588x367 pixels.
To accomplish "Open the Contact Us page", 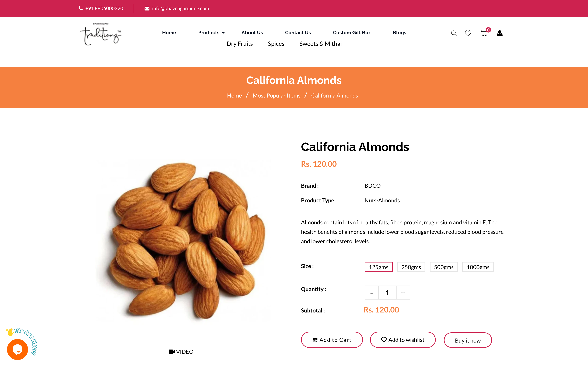I will [298, 33].
